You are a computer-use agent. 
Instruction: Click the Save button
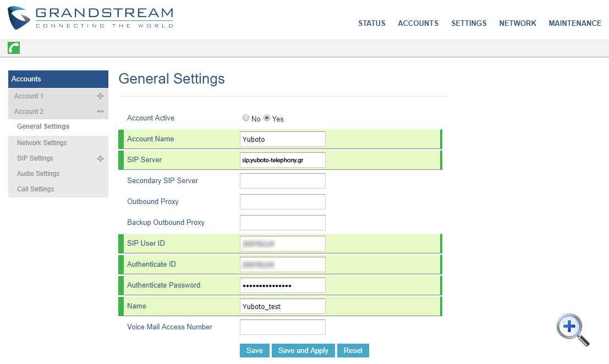tap(254, 350)
